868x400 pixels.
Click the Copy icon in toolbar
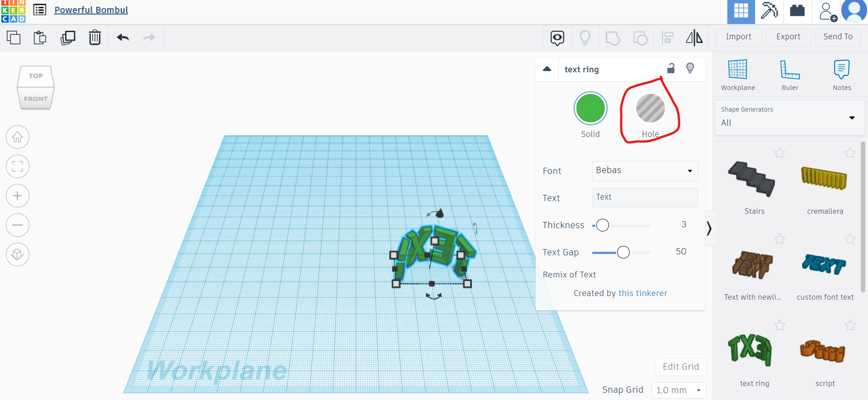coord(14,38)
